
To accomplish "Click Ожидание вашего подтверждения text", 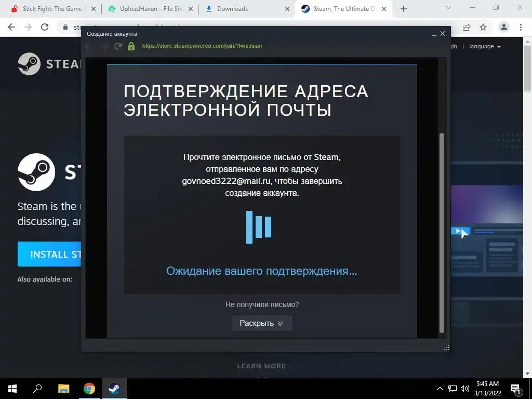I will 262,271.
